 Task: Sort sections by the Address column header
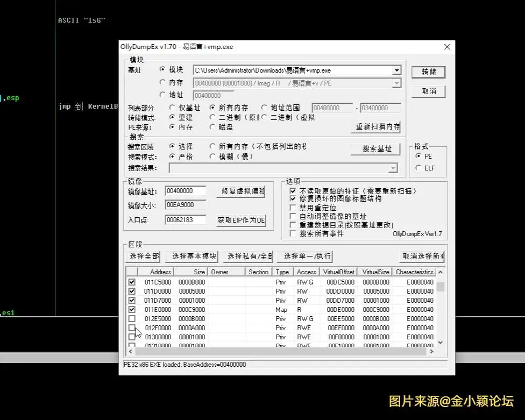click(160, 272)
